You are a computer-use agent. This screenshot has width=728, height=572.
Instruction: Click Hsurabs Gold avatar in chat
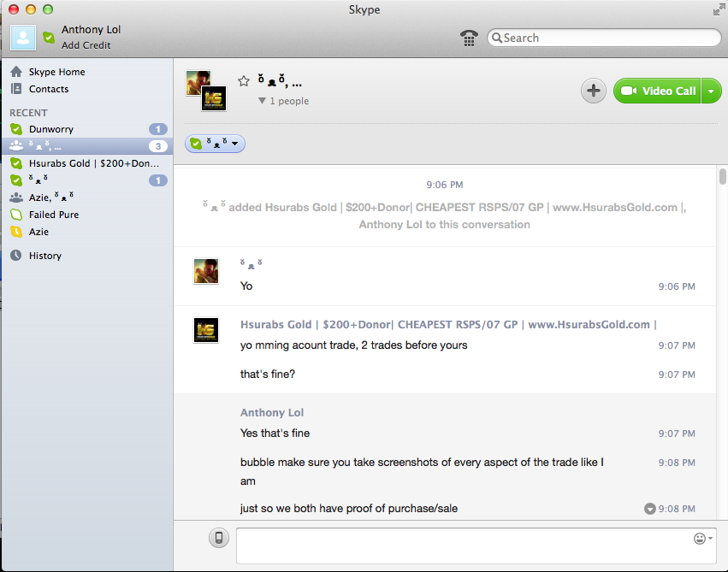pyautogui.click(x=205, y=330)
